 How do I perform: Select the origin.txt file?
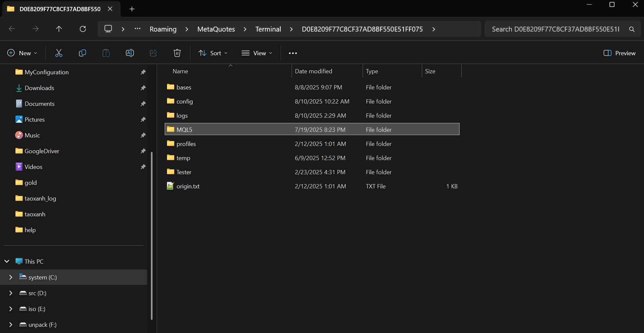(188, 186)
